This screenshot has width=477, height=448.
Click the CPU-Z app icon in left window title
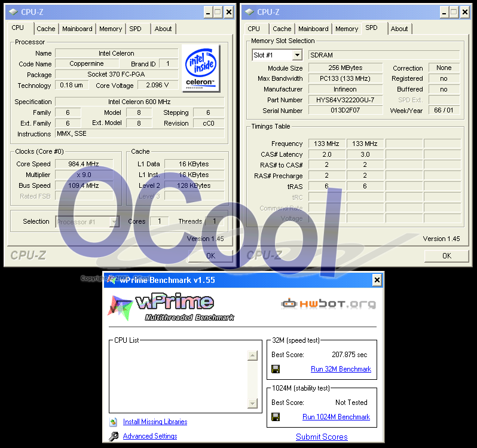tap(13, 12)
